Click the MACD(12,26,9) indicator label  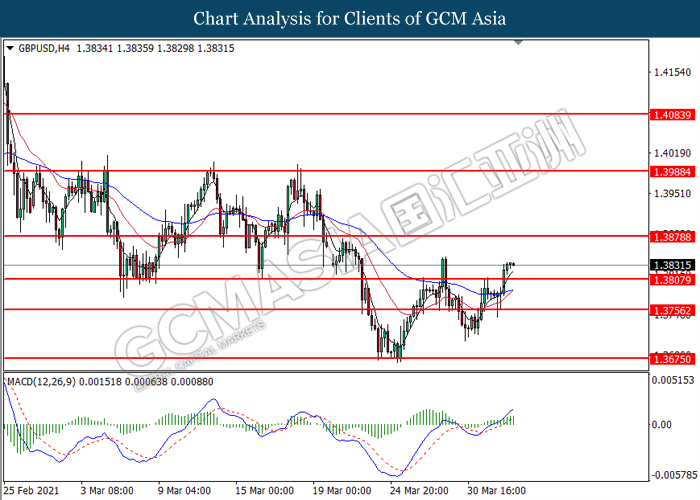tap(42, 382)
